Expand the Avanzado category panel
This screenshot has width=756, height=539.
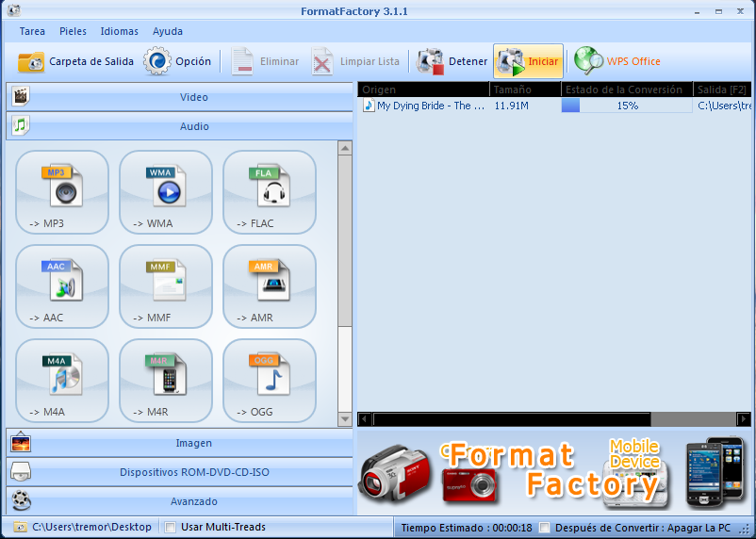(179, 501)
